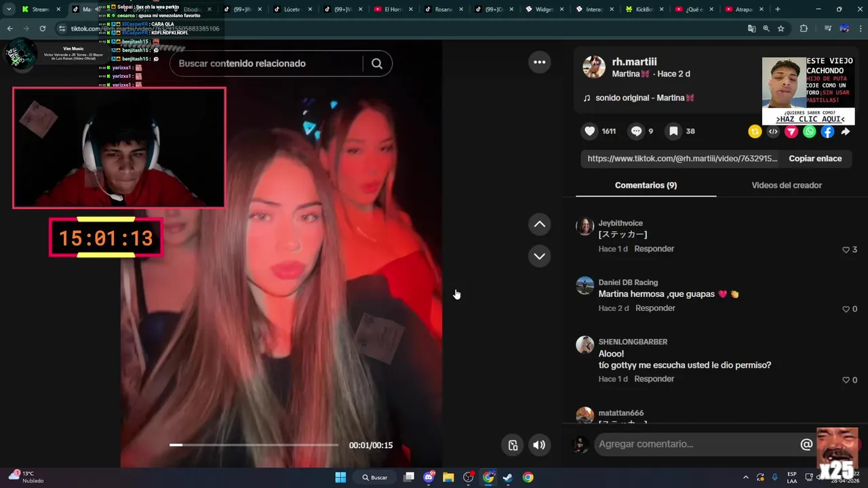Send the video to friends via pink arrow icon
The height and width of the screenshot is (488, 868).
pyautogui.click(x=791, y=131)
